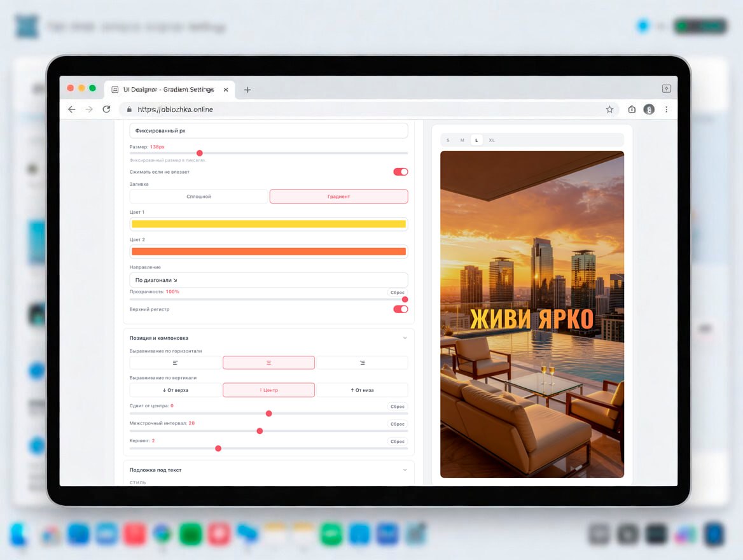Switch preview to XL size tab

(x=492, y=140)
